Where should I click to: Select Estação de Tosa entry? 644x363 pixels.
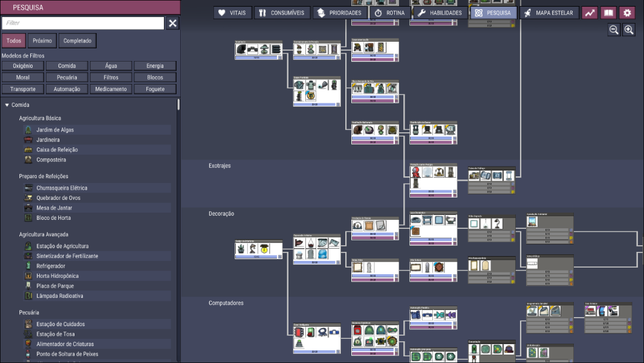click(97, 334)
